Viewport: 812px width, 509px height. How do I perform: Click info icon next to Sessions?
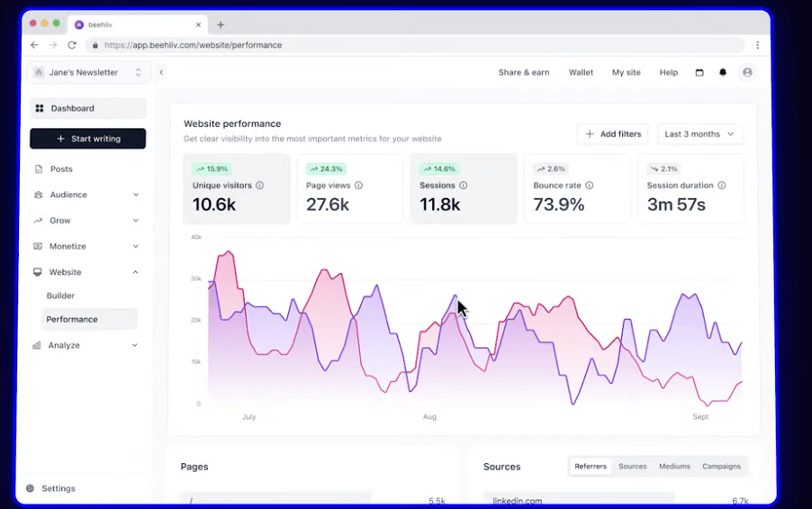coord(464,185)
